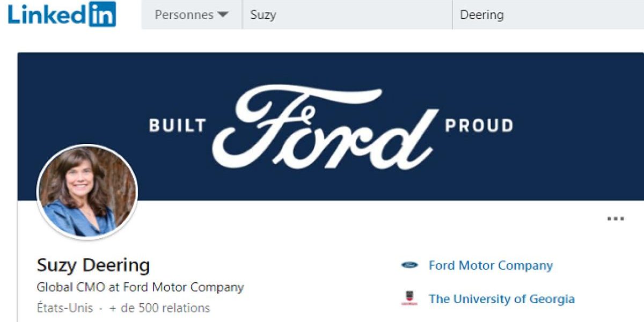644x322 pixels.
Task: Focus the last name field containing Deering
Action: (547, 14)
